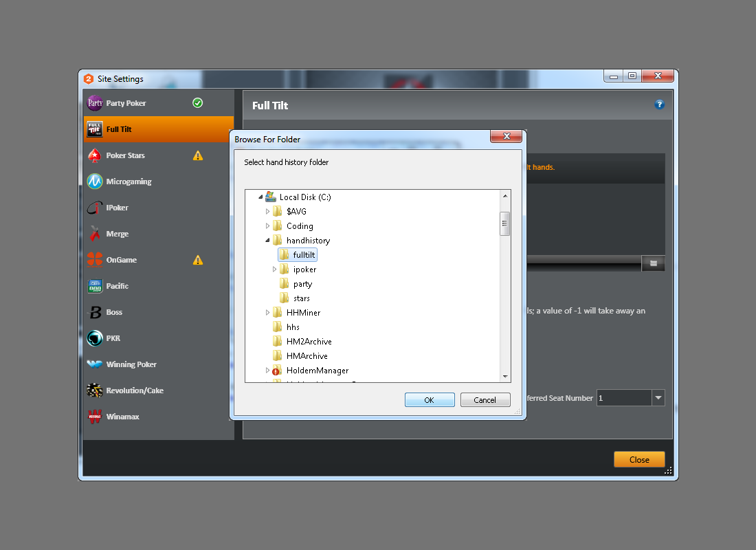Viewport: 756px width, 550px height.
Task: Click the folder browse icon button
Action: (x=653, y=263)
